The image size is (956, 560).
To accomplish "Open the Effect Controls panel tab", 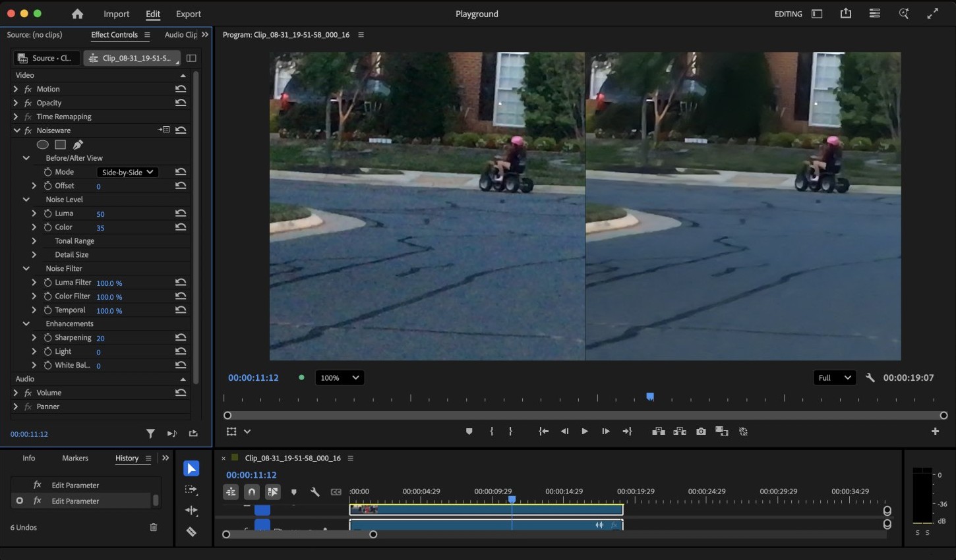I will point(114,35).
